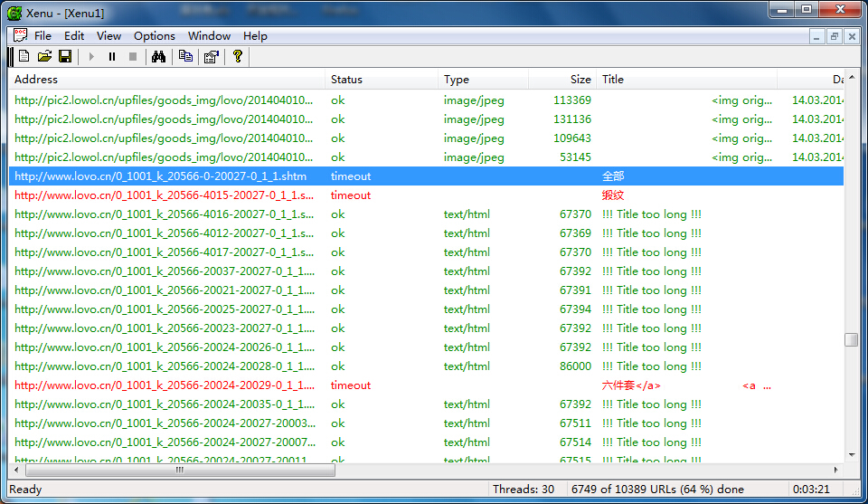Screen dimensions: 868x504
Task: Click the size value 113369
Action: [x=572, y=100]
